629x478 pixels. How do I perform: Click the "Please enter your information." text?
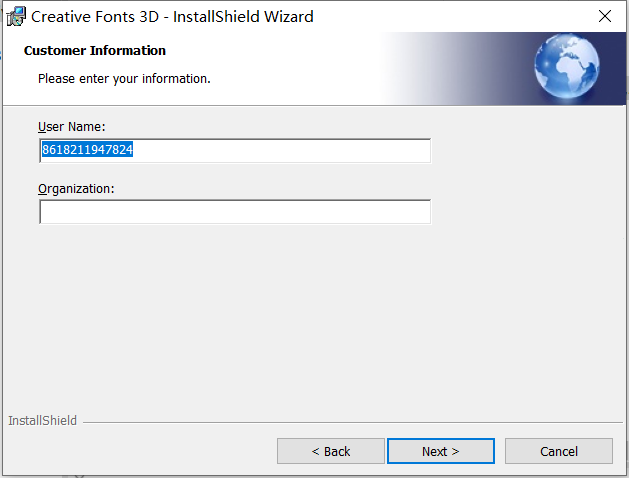tap(124, 79)
